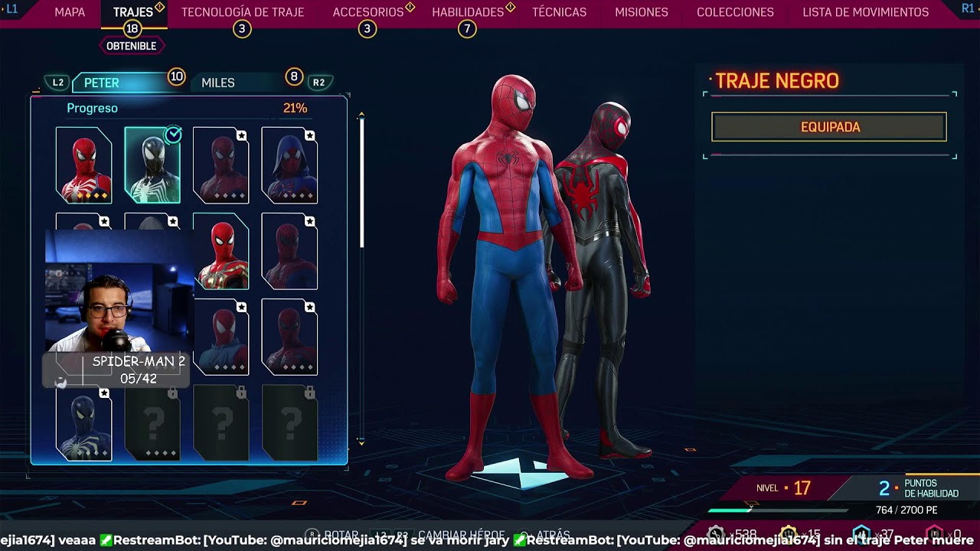
Task: Open the TÉCNICAS tab
Action: click(x=559, y=12)
